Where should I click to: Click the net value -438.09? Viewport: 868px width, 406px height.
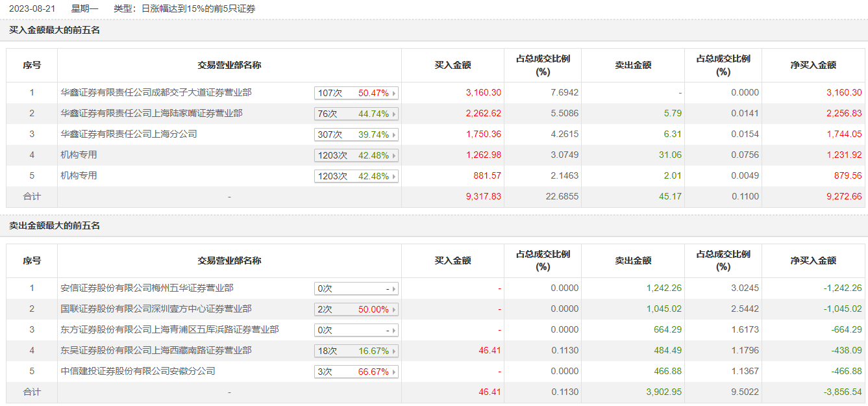point(847,351)
